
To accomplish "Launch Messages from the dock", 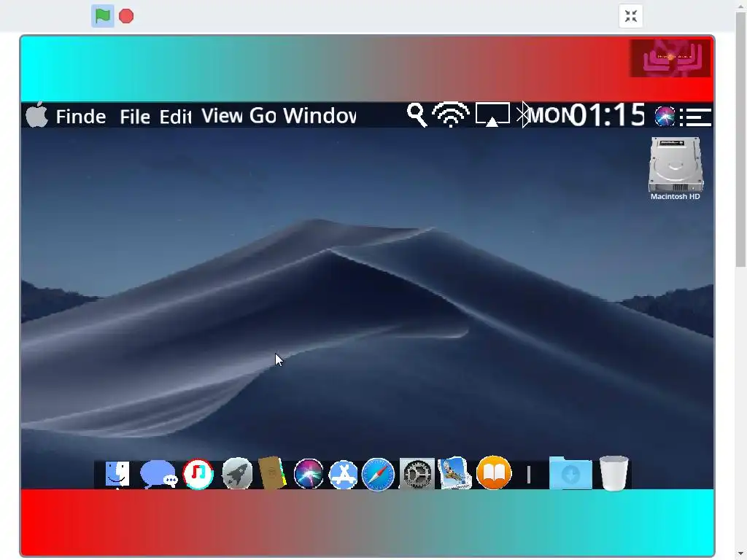I will pos(158,474).
